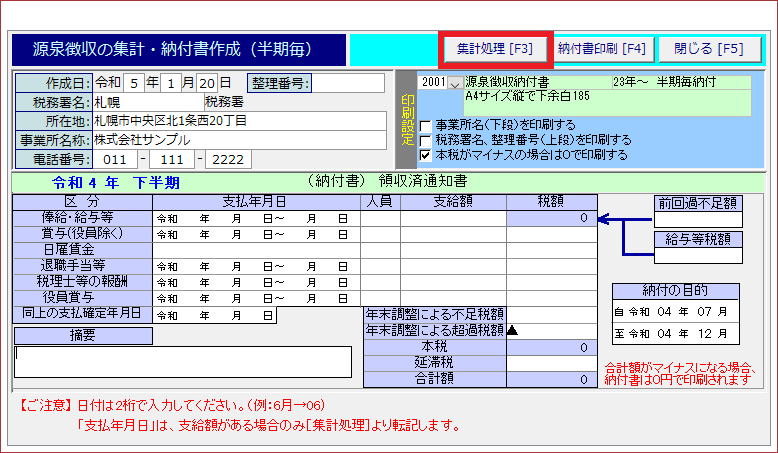This screenshot has width=778, height=453.
Task: Click the 事業所名称 field
Action: pyautogui.click(x=238, y=140)
